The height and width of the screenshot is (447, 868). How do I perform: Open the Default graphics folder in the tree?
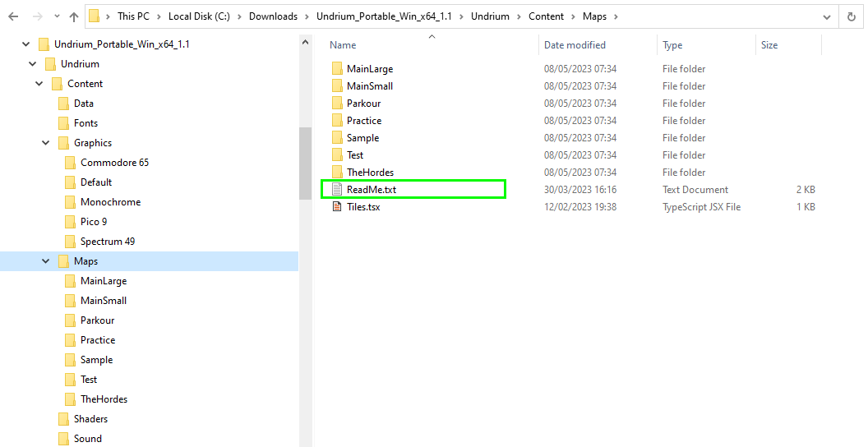tap(96, 182)
